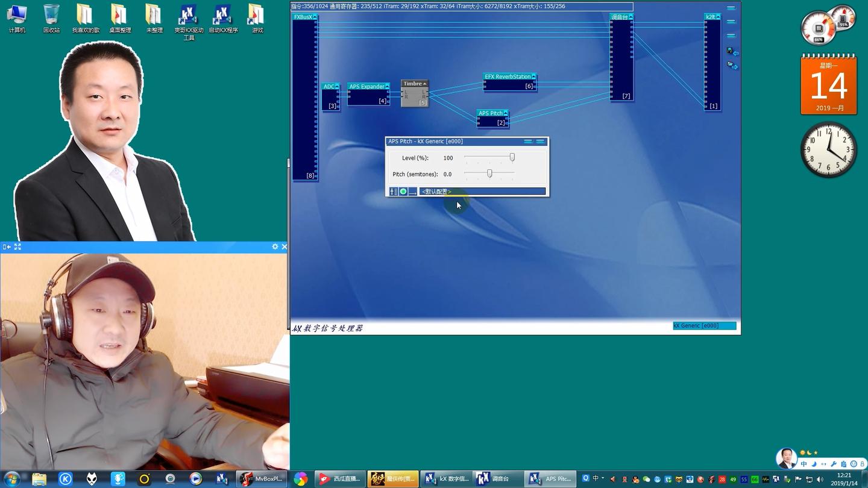Click the load-settings icon on DSP right edge
This screenshot has height=488, width=868.
coord(732,65)
